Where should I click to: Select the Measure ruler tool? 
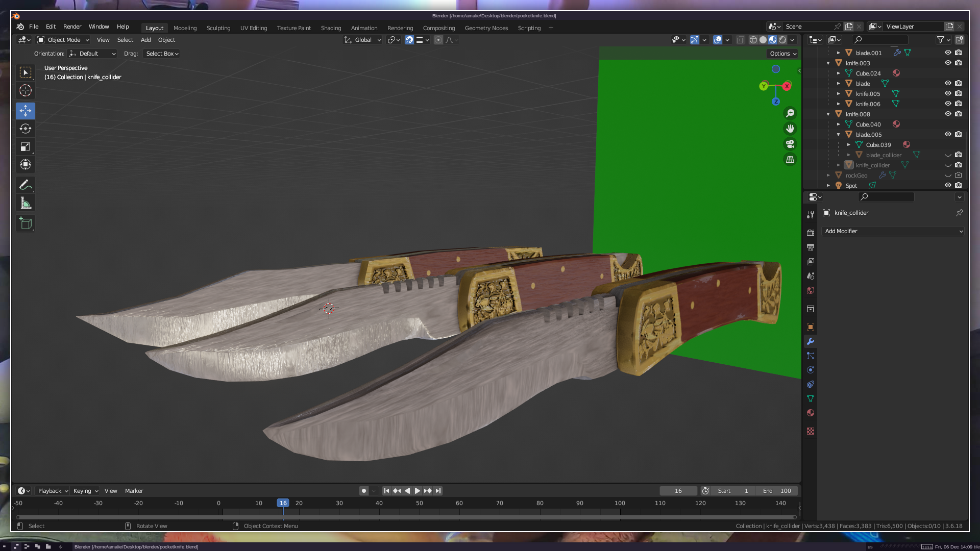(26, 204)
